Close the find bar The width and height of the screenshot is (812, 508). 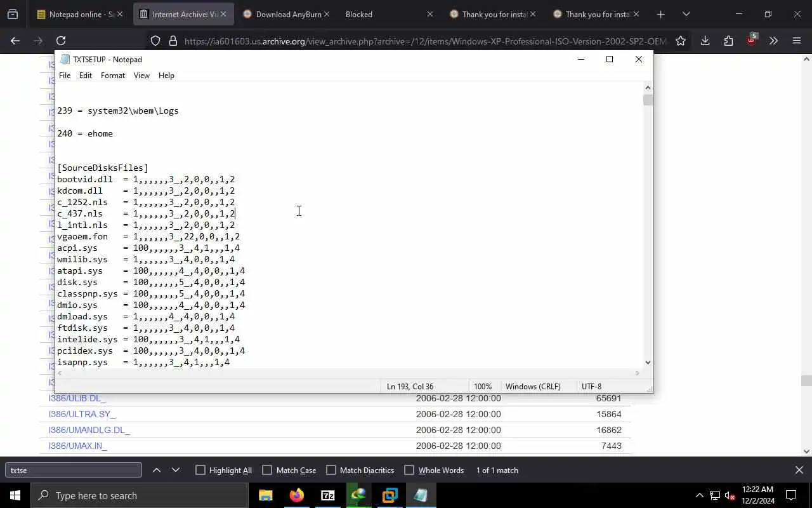point(799,470)
